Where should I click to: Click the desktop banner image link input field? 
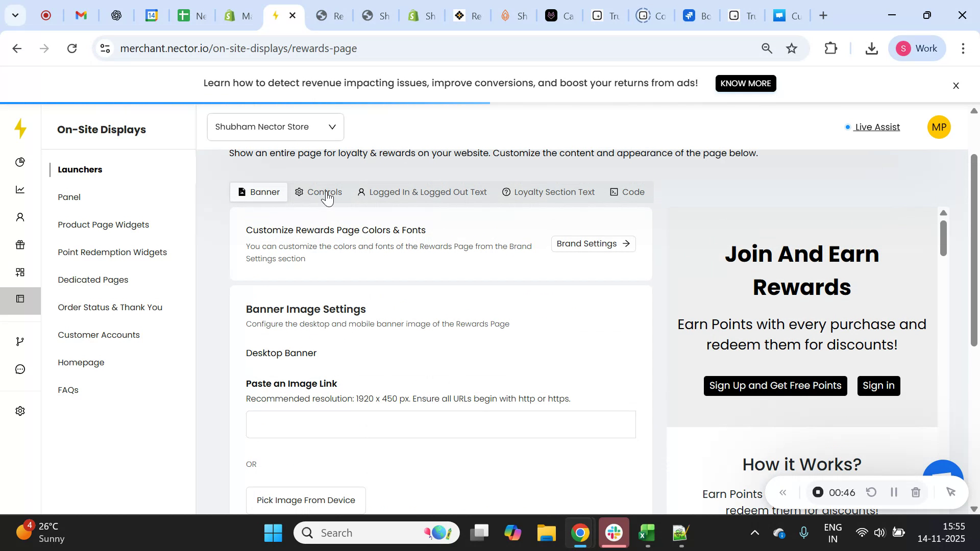tap(440, 424)
